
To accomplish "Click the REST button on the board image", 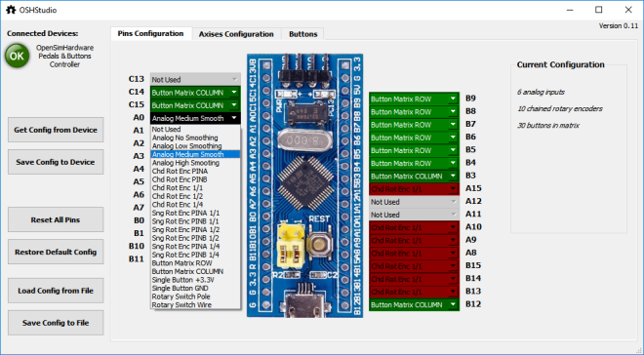I will (x=318, y=244).
